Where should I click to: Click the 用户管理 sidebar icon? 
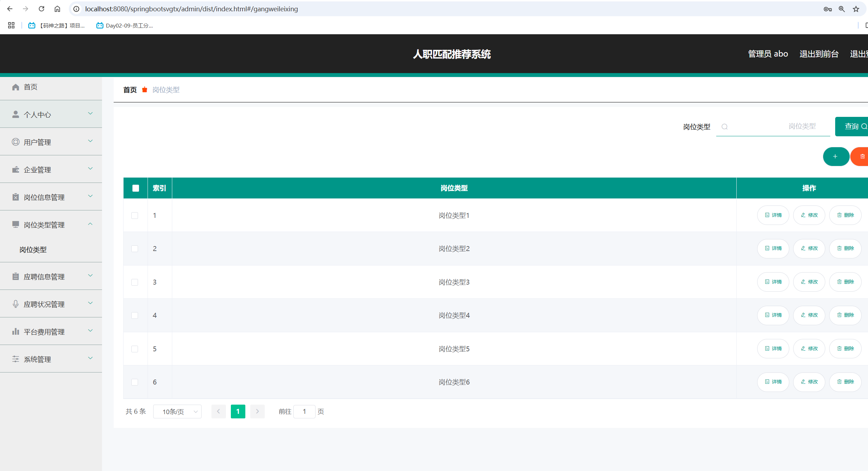16,142
